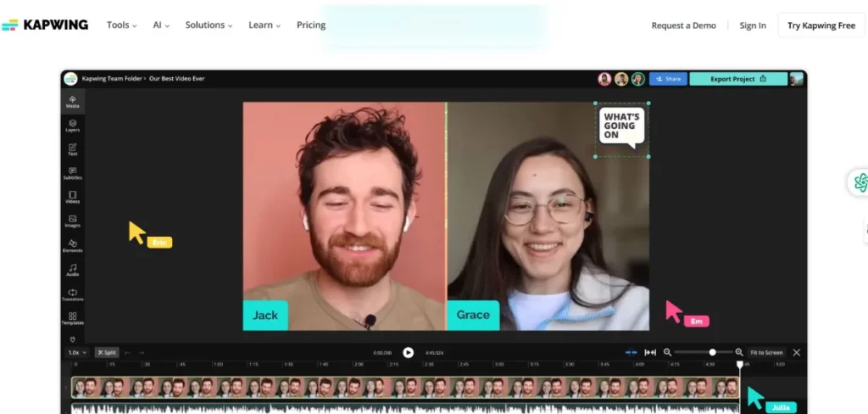Open the Subtitles tool
This screenshot has width=868, height=414.
(73, 173)
